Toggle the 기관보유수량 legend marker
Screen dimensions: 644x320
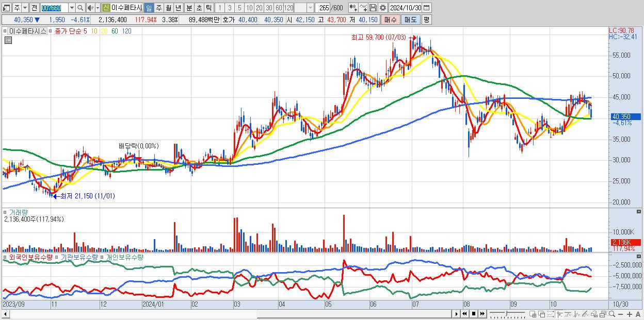pyautogui.click(x=57, y=257)
